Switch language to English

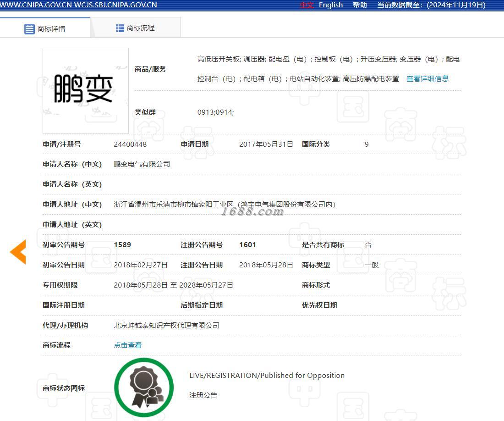pos(331,5)
